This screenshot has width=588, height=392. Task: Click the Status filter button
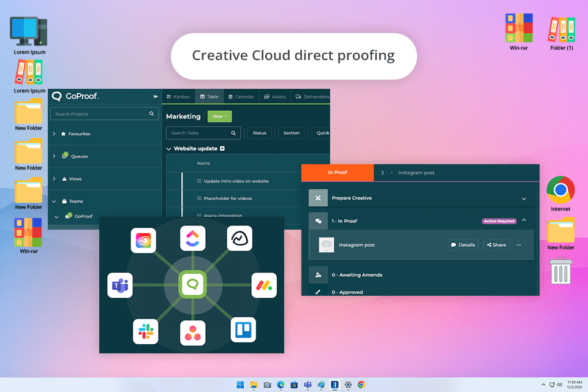[260, 133]
